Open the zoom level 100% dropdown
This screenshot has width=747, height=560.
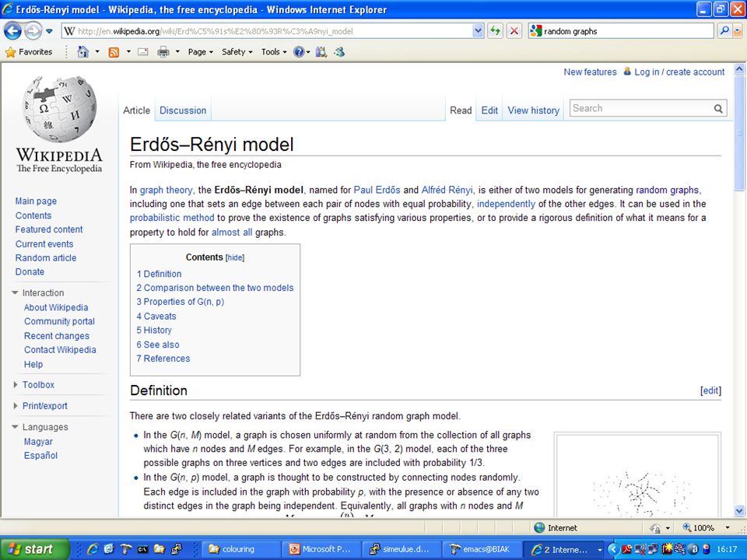tap(728, 527)
